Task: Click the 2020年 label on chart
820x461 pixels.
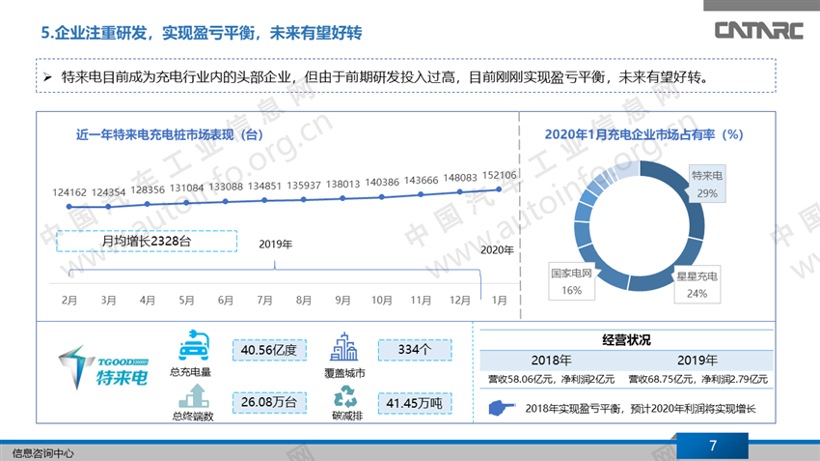Action: (497, 250)
